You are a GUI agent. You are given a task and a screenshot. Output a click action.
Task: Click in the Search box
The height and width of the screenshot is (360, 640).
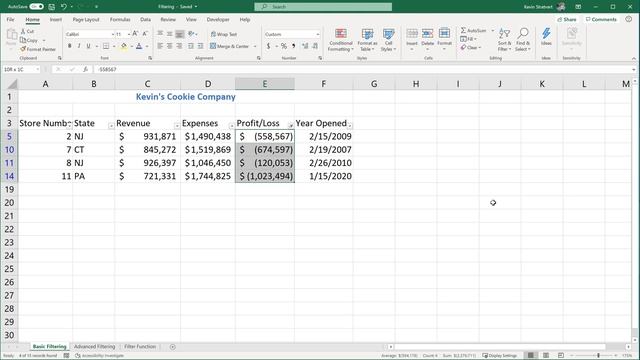click(x=323, y=7)
